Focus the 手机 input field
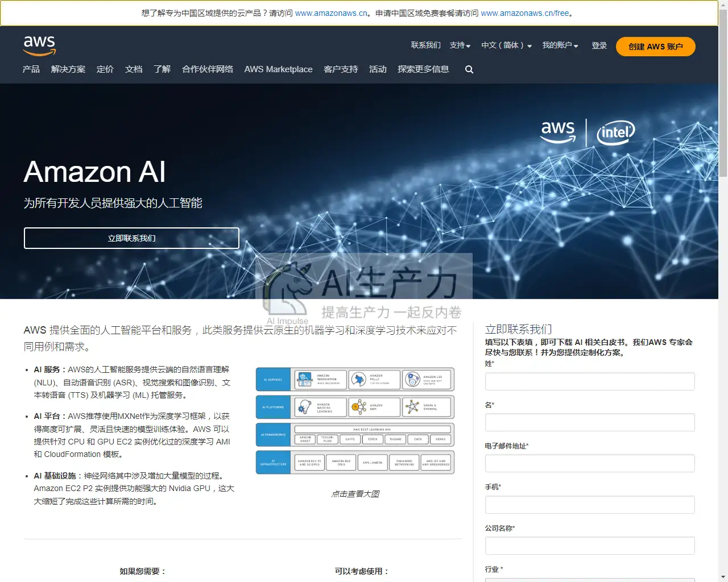Image resolution: width=728 pixels, height=582 pixels. 590,505
